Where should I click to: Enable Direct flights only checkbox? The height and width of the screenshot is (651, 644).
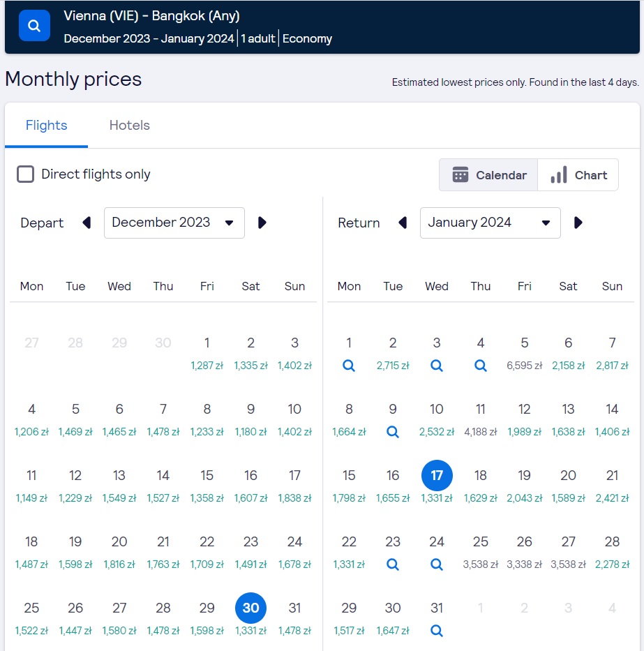pyautogui.click(x=25, y=174)
